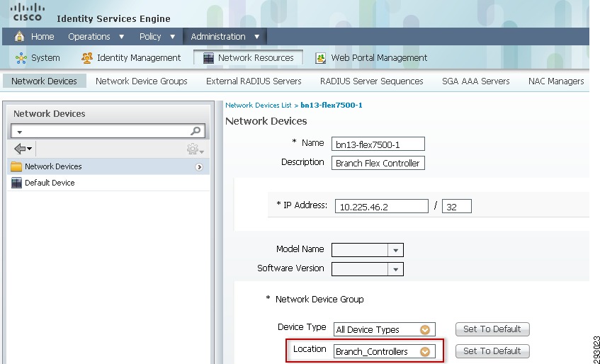
Task: Click the Network Devices List breadcrumb link
Action: click(259, 105)
